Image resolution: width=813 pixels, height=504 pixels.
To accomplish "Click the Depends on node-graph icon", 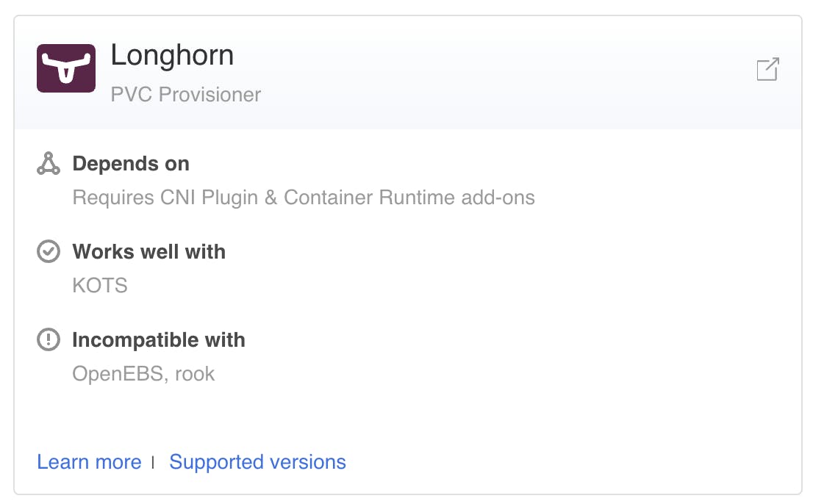I will click(49, 163).
